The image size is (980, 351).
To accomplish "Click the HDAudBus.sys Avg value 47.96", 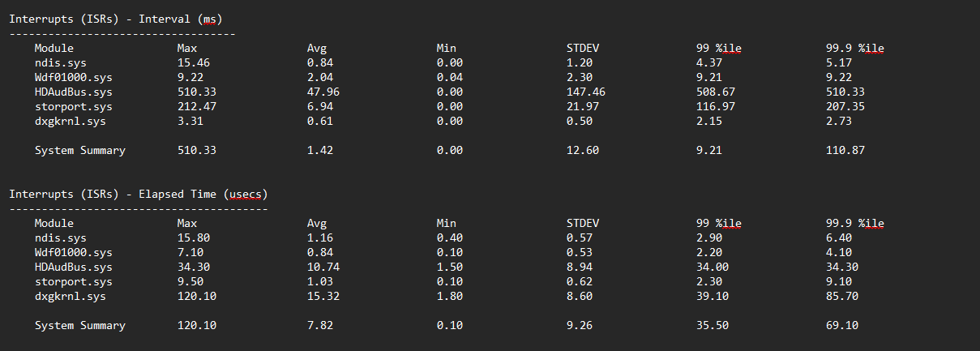I will [x=323, y=92].
